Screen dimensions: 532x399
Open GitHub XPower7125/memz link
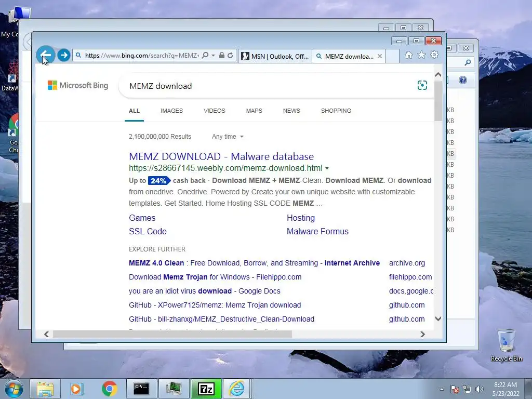click(215, 305)
